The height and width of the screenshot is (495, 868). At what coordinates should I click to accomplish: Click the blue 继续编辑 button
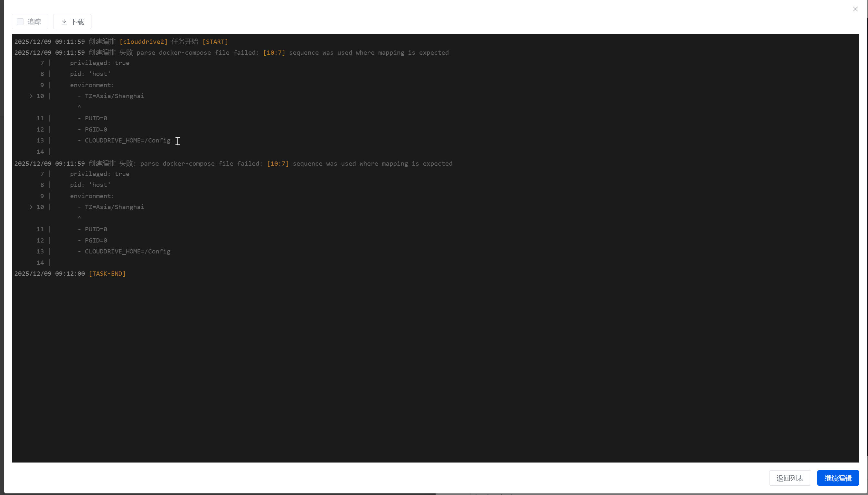tap(838, 478)
